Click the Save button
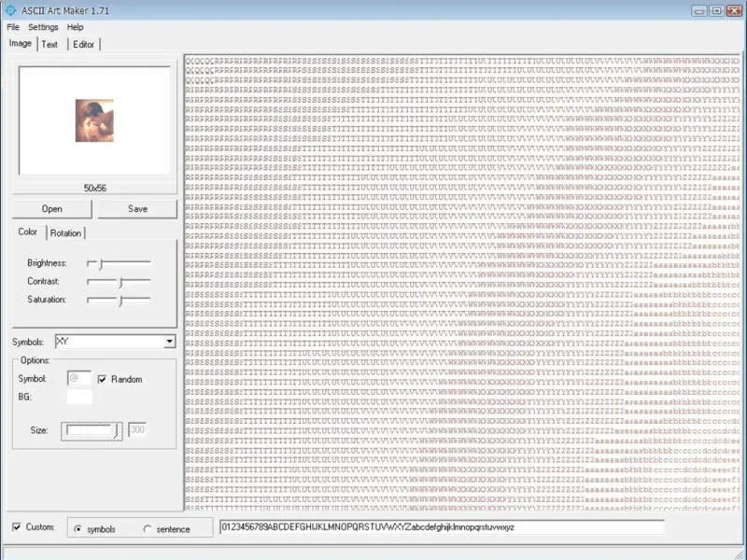This screenshot has width=747, height=560. tap(137, 209)
